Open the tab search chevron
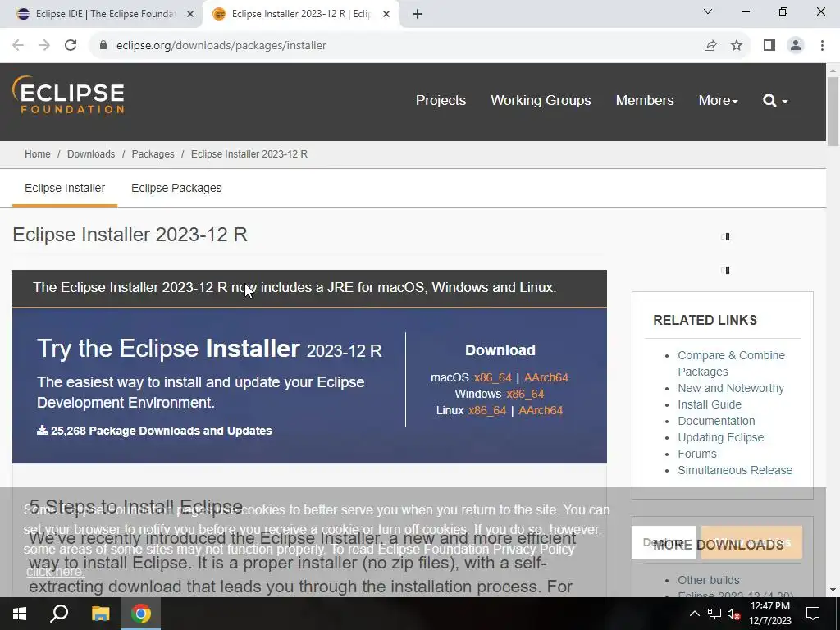 click(708, 11)
